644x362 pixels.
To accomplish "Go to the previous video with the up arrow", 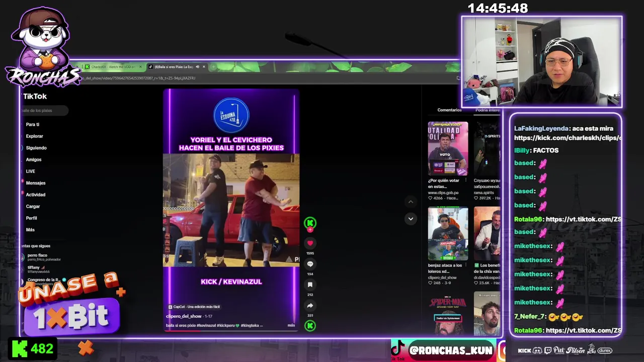I will pyautogui.click(x=411, y=202).
